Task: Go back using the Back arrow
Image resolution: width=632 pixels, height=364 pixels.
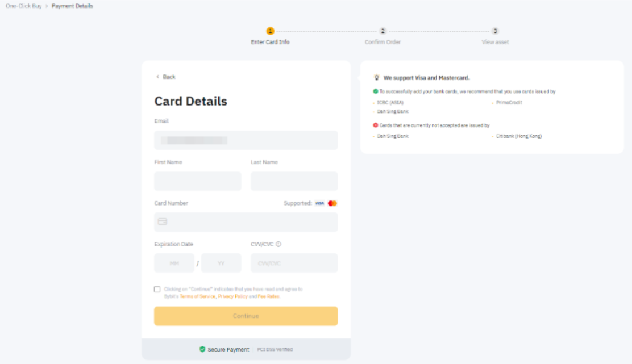Action: point(165,77)
